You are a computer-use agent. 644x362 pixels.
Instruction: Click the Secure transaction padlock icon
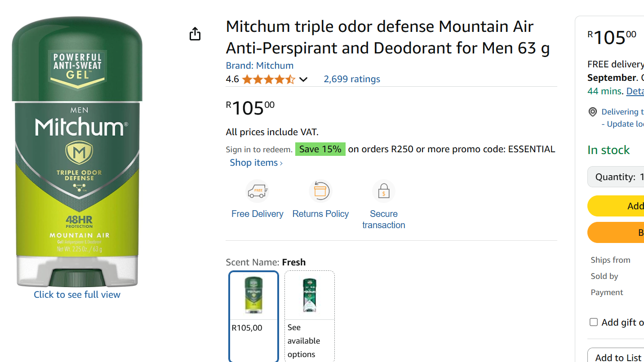383,191
